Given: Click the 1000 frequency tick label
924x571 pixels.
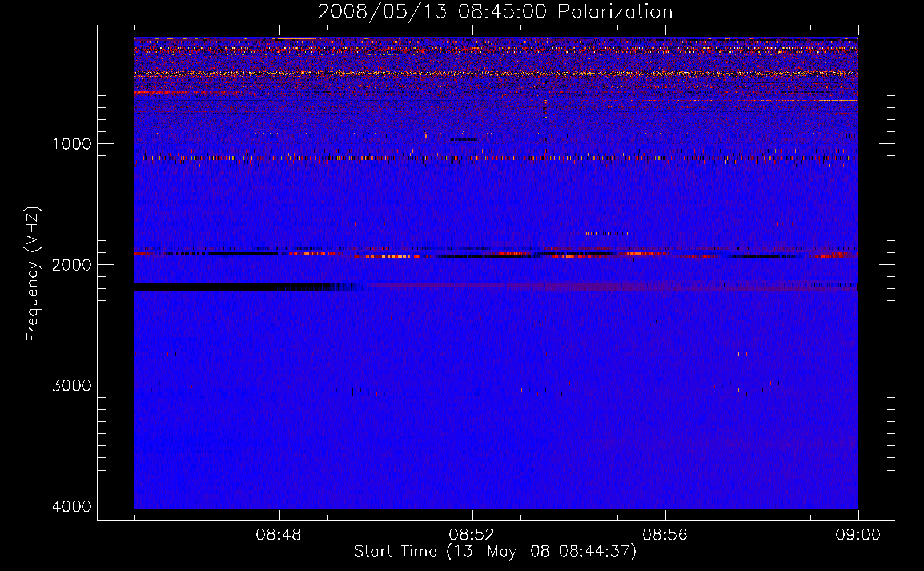Looking at the screenshot, I should point(71,143).
